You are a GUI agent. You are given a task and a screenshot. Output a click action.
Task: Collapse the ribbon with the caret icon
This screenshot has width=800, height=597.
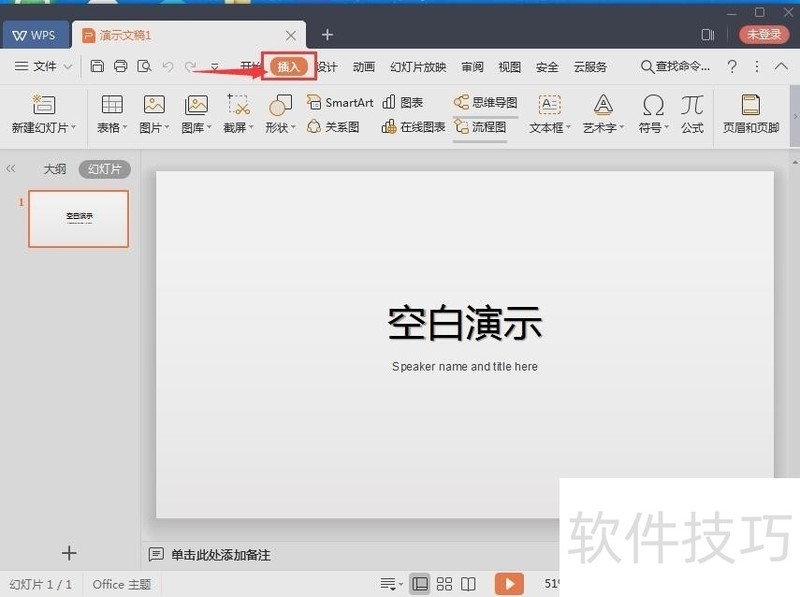click(x=781, y=66)
